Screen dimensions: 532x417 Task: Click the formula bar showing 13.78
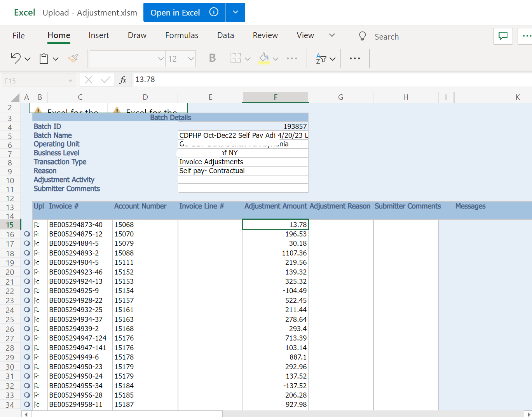click(333, 80)
